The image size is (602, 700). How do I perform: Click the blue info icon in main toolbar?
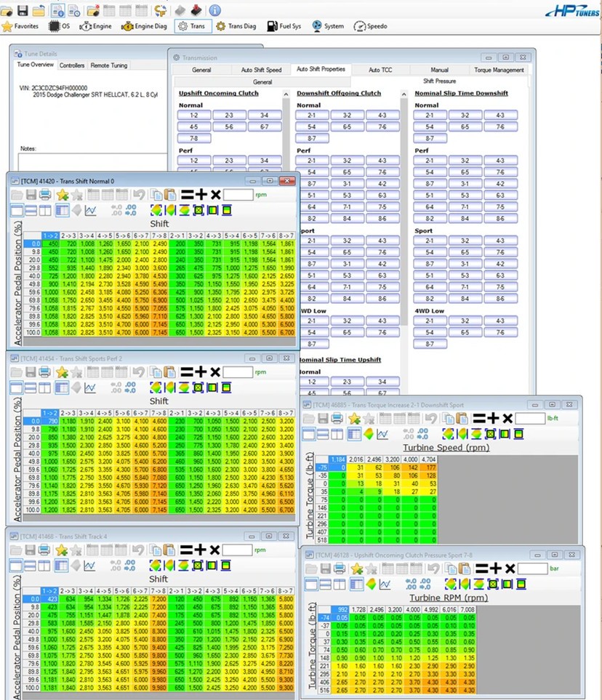pyautogui.click(x=214, y=10)
